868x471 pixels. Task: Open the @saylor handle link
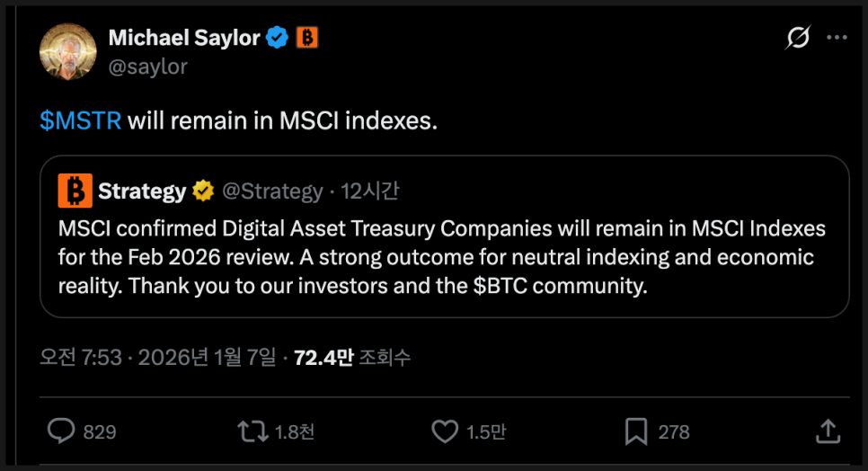[148, 66]
